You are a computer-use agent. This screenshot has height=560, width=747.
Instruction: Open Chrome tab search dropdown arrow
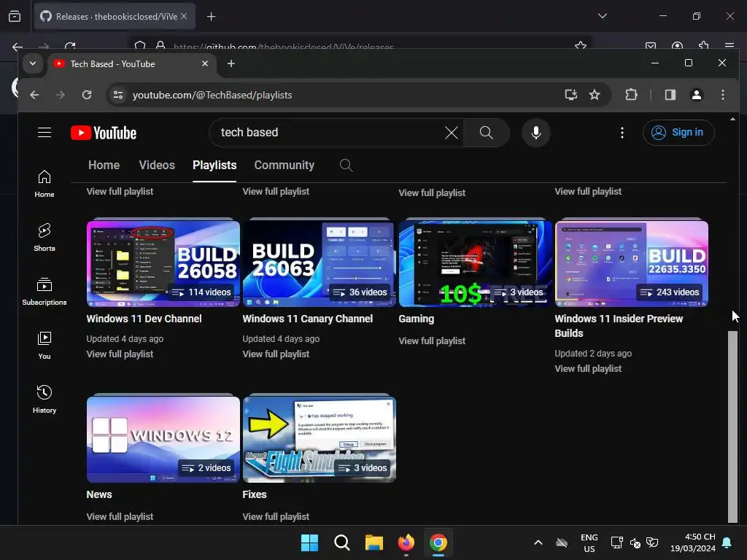pos(33,63)
